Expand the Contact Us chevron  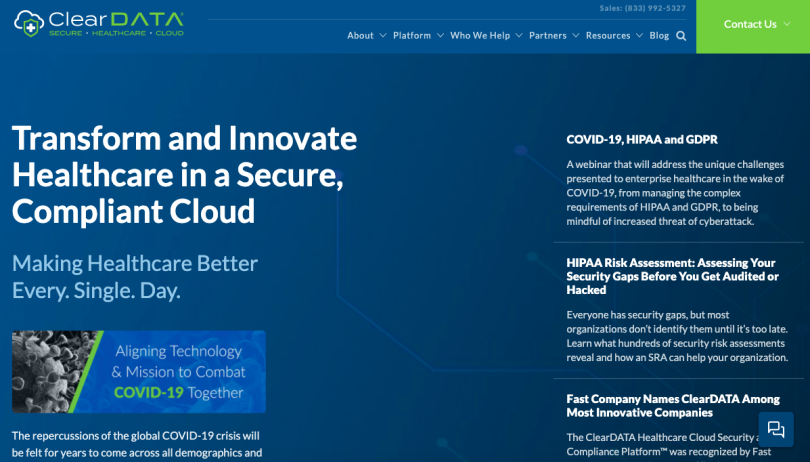787,24
